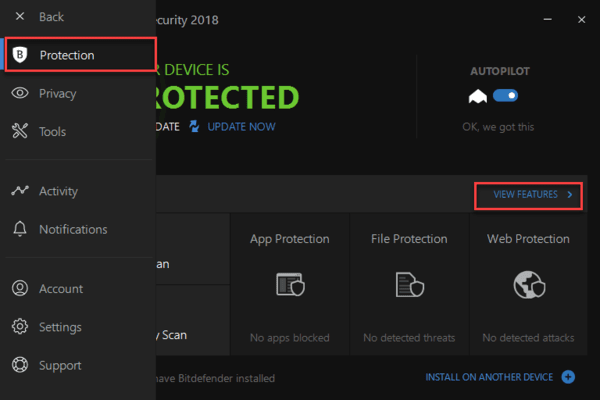This screenshot has width=600, height=400.
Task: Open the Support page
Action: point(78,365)
